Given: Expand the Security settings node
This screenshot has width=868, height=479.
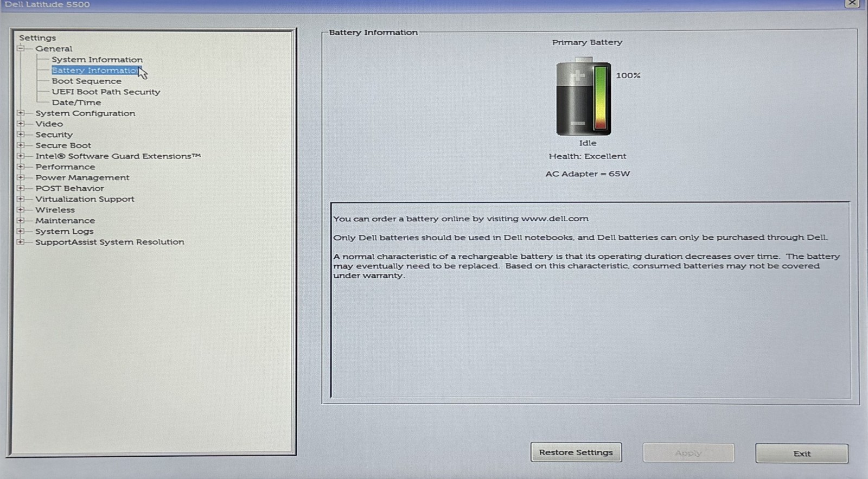Looking at the screenshot, I should tap(21, 135).
